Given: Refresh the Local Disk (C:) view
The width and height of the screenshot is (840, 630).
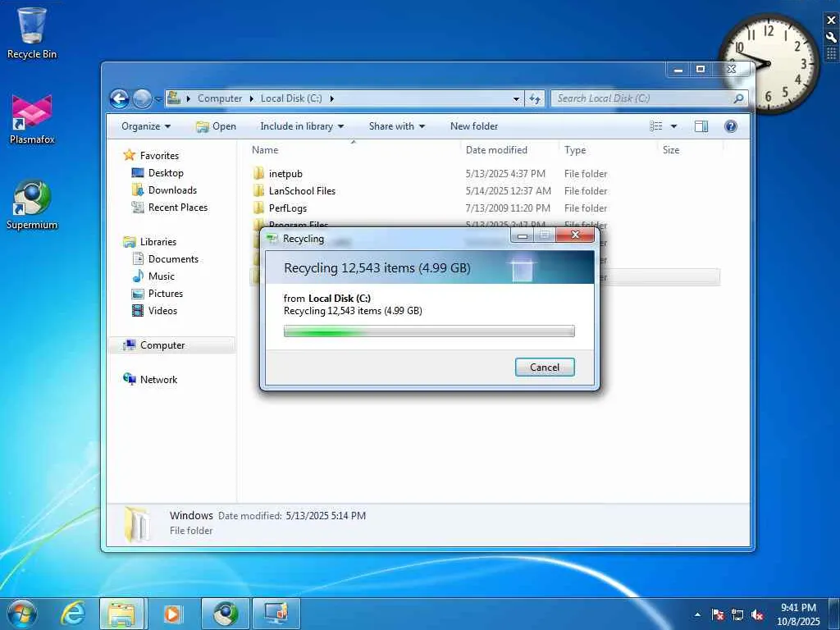Looking at the screenshot, I should (535, 98).
